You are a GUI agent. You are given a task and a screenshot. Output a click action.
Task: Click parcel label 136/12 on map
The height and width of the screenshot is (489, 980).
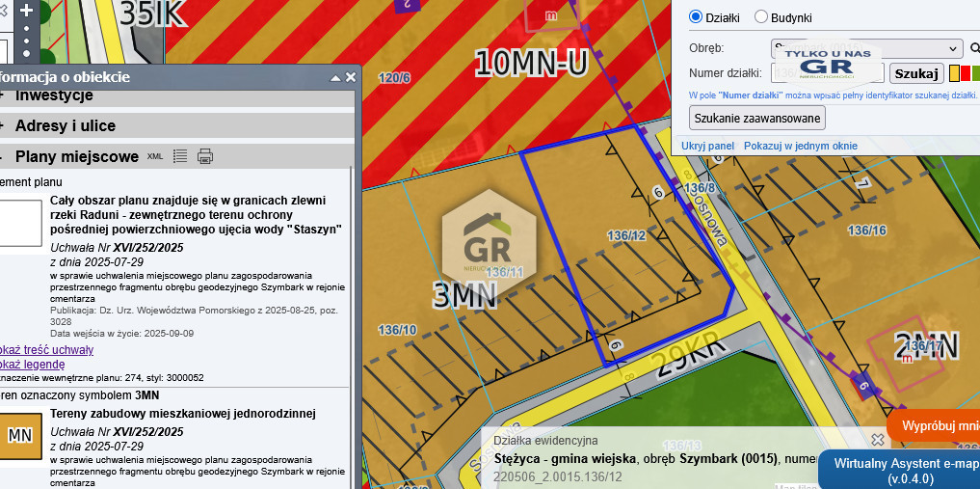(x=626, y=235)
